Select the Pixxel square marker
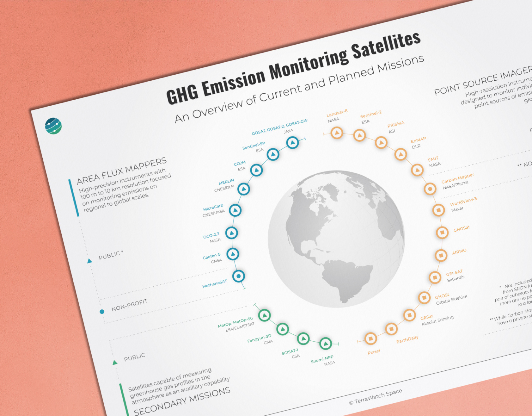 click(x=371, y=338)
